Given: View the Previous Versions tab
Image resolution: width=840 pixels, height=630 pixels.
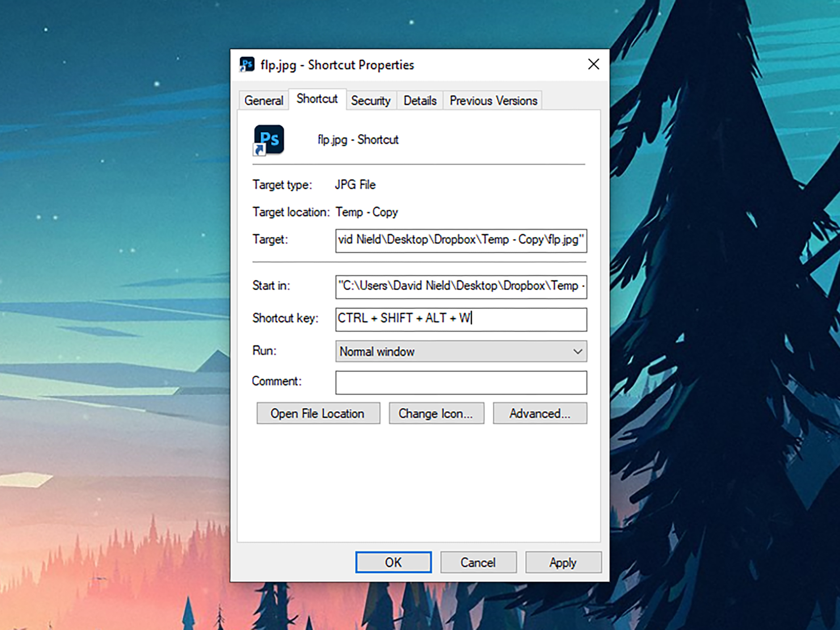Looking at the screenshot, I should (493, 100).
